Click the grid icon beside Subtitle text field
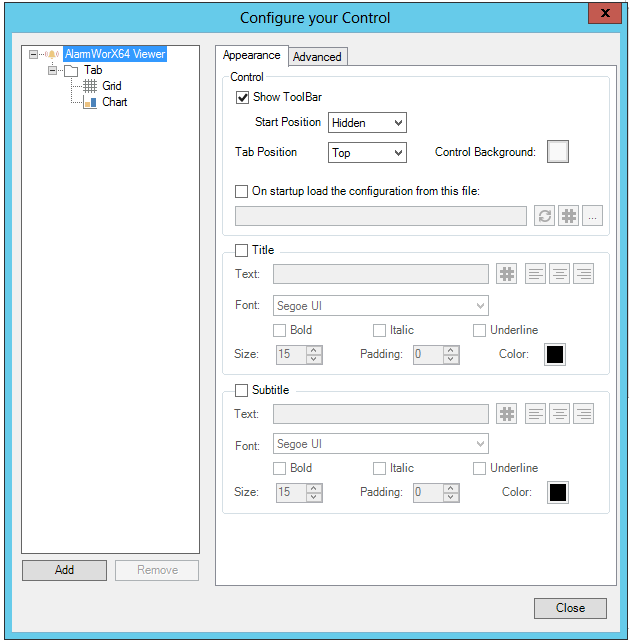Viewport: 629px width, 642px height. pyautogui.click(x=507, y=414)
